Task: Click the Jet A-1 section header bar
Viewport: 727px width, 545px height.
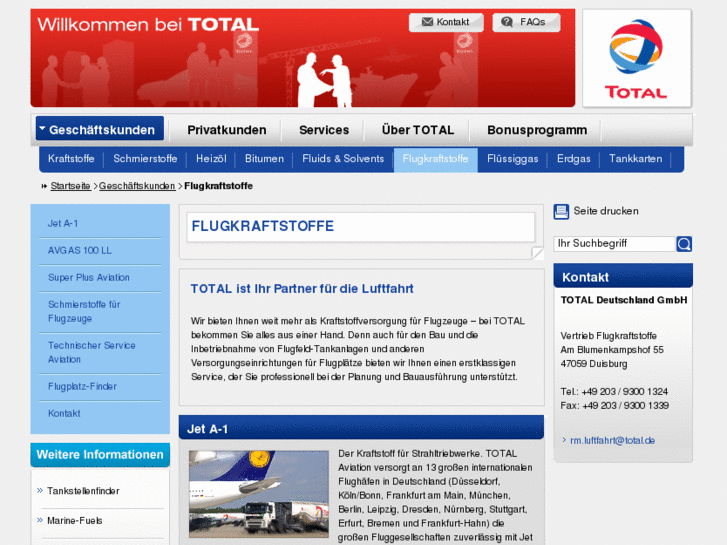Action: [x=361, y=427]
